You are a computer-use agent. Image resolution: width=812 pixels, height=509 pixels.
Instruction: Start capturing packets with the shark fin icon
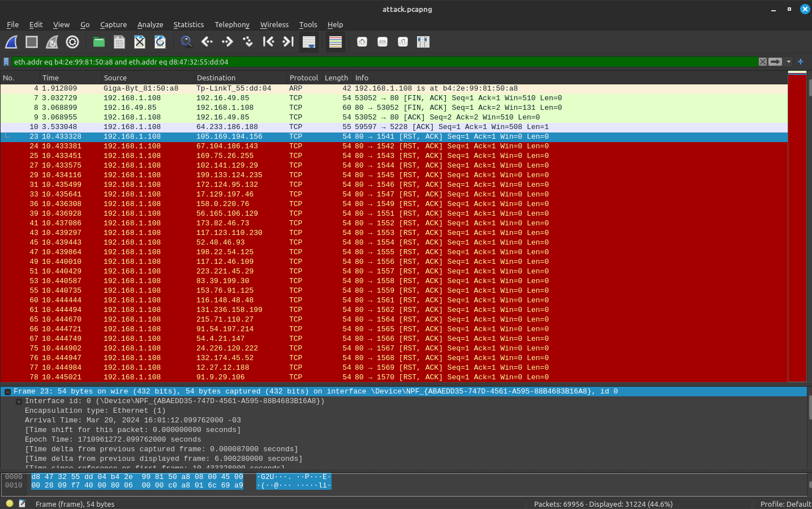[x=11, y=42]
